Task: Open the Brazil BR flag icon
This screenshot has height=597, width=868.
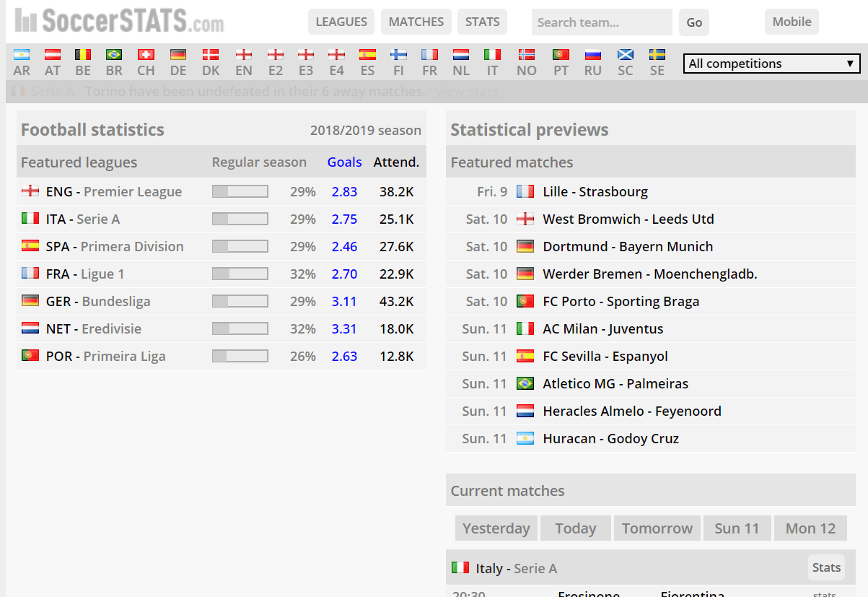Action: (x=114, y=54)
